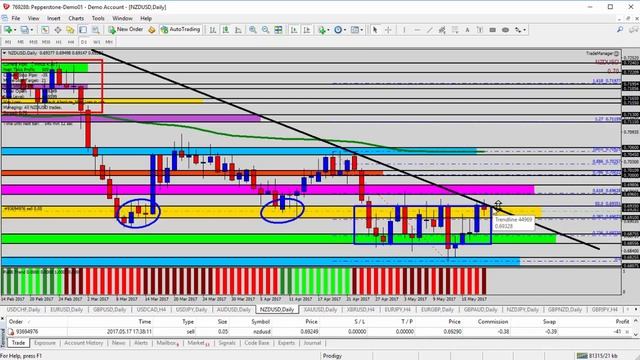Select the Horizontal Line drawing tool
The width and height of the screenshot is (640, 360).
coord(417,30)
